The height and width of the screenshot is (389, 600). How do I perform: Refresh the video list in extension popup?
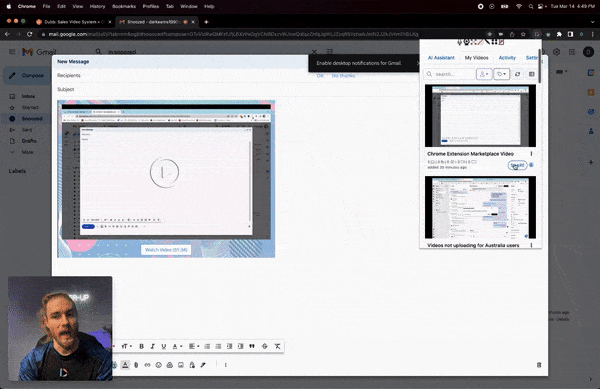(x=517, y=74)
